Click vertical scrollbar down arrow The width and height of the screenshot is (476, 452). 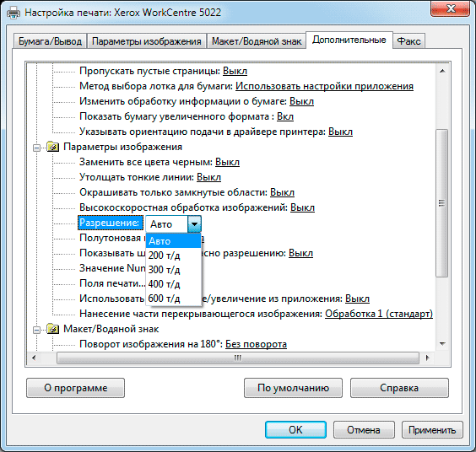442,344
